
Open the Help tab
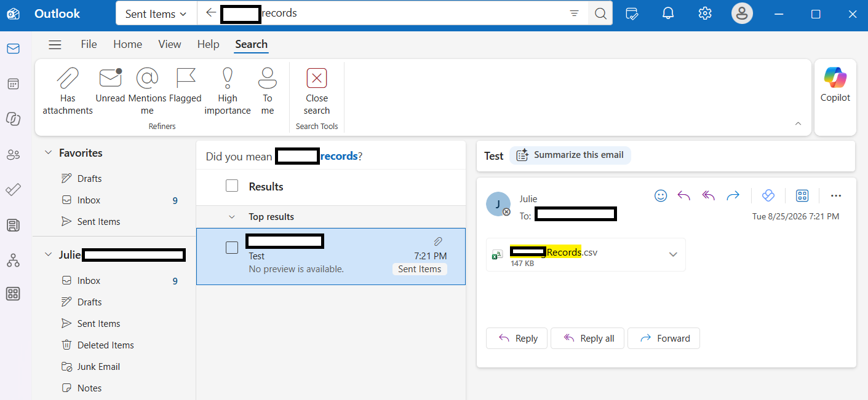tap(209, 44)
